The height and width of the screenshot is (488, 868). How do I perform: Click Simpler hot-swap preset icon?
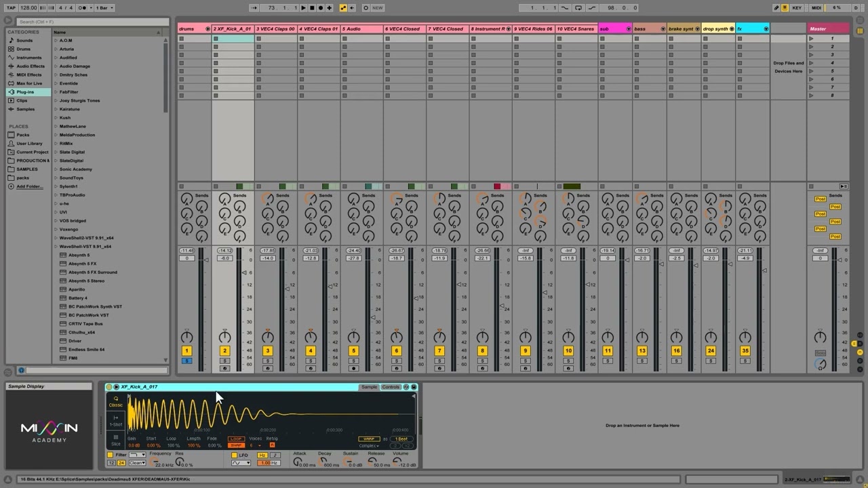tap(406, 387)
